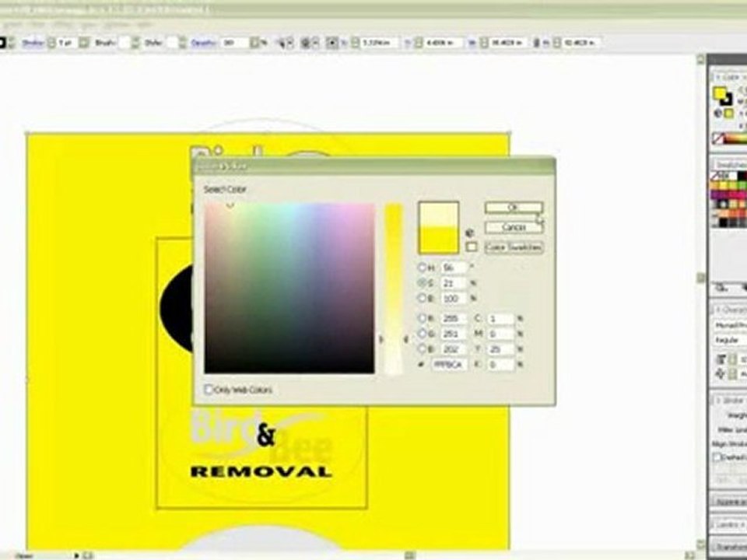Select the H hue radio button
This screenshot has height=560, width=747.
[422, 268]
